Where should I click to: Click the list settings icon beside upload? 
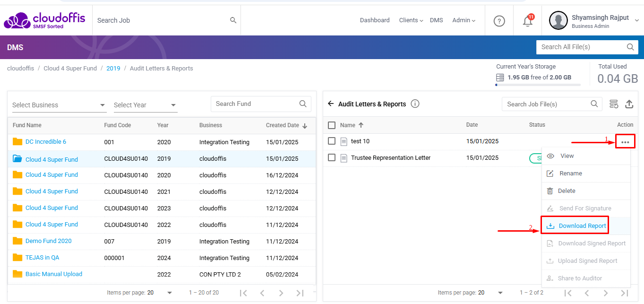coord(614,104)
